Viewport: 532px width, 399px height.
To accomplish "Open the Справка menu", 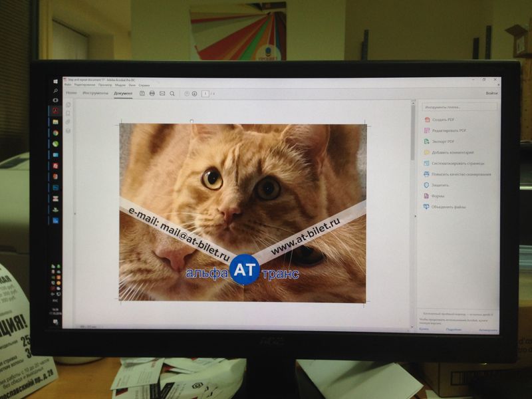I will point(144,85).
